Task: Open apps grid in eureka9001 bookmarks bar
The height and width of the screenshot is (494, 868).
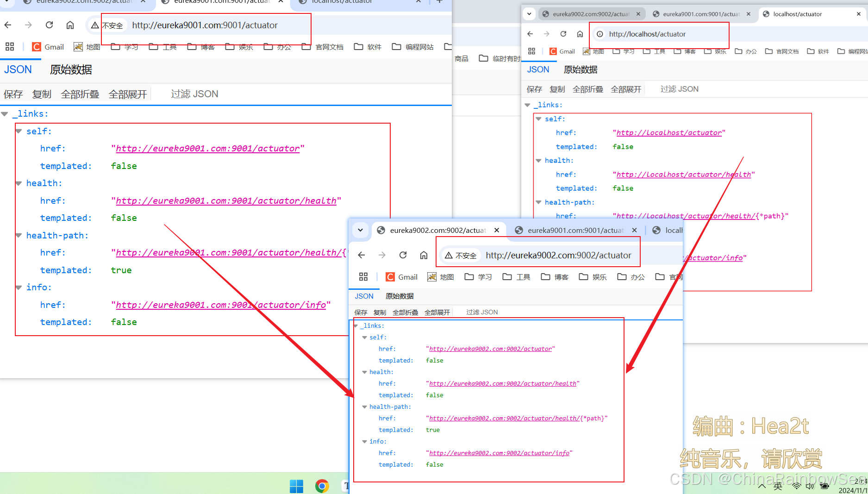Action: pos(10,47)
